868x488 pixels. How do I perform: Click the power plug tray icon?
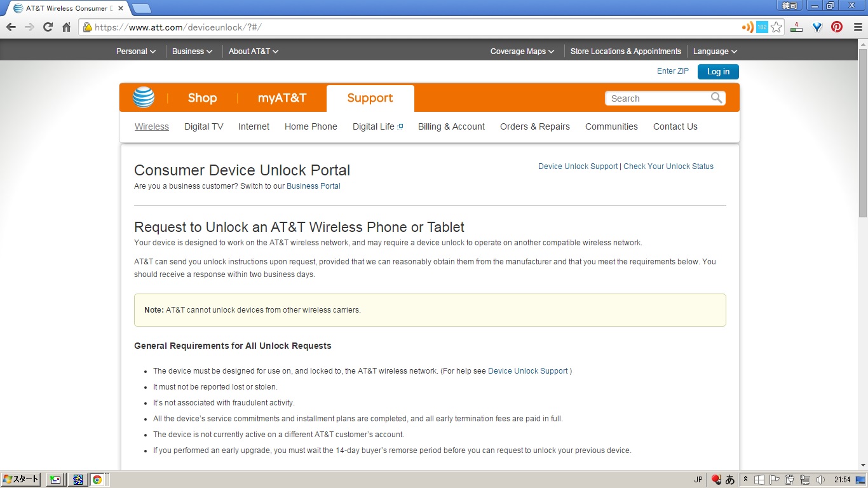coord(790,480)
